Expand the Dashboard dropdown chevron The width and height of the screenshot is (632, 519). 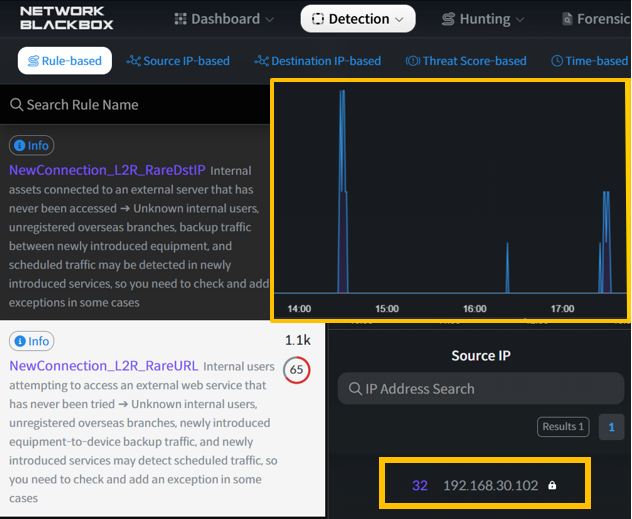tap(269, 19)
